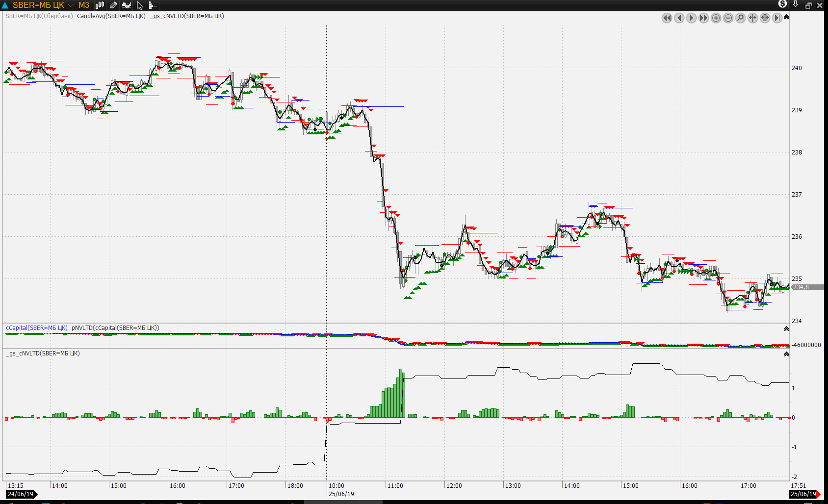Viewport: 828px width, 504px height.
Task: Click the CandleAvg(SBER=МБ ЦК) indicator label
Action: pyautogui.click(x=111, y=16)
